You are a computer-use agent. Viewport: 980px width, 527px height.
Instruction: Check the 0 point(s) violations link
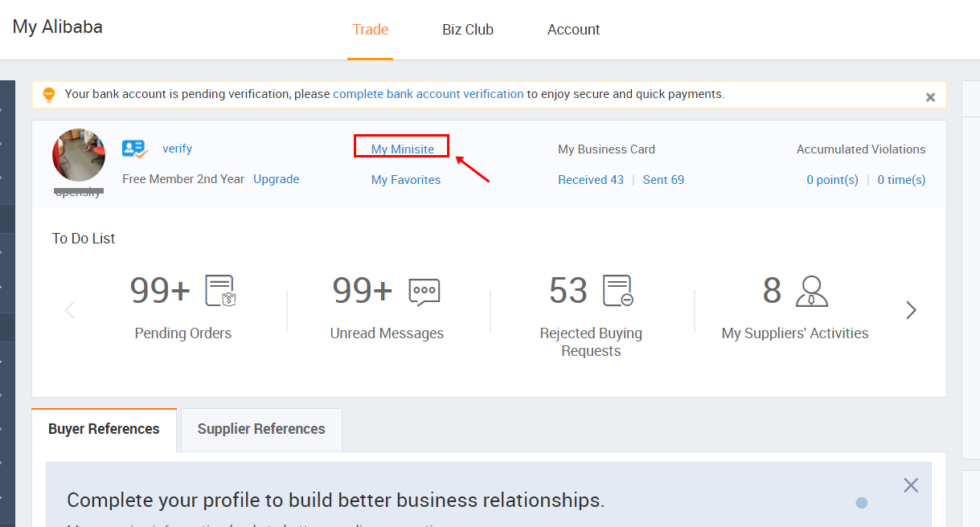pos(832,180)
